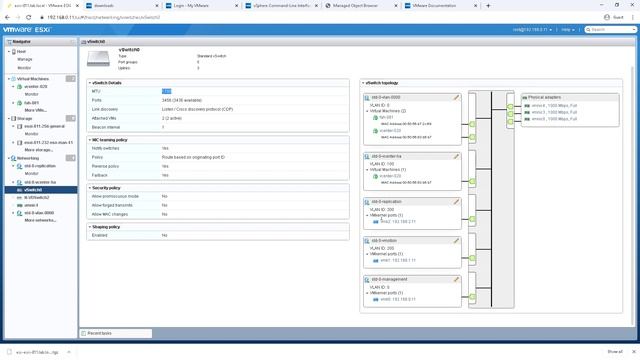Click the port connector for std-0-management

coord(472,297)
